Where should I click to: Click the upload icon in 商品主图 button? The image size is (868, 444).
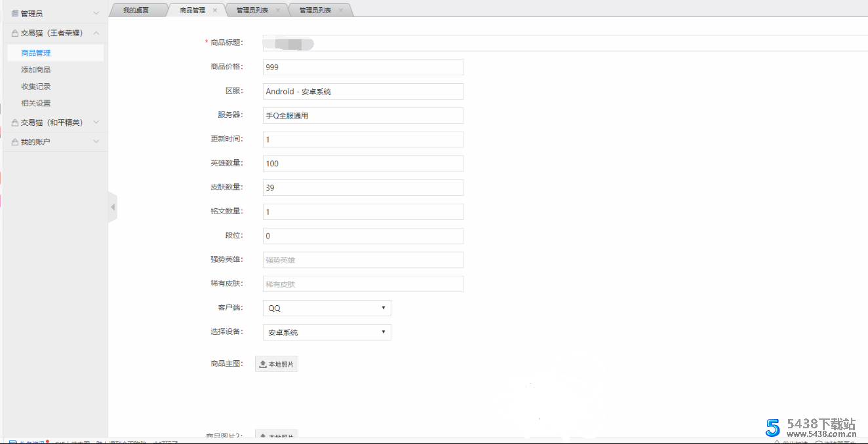(x=263, y=364)
